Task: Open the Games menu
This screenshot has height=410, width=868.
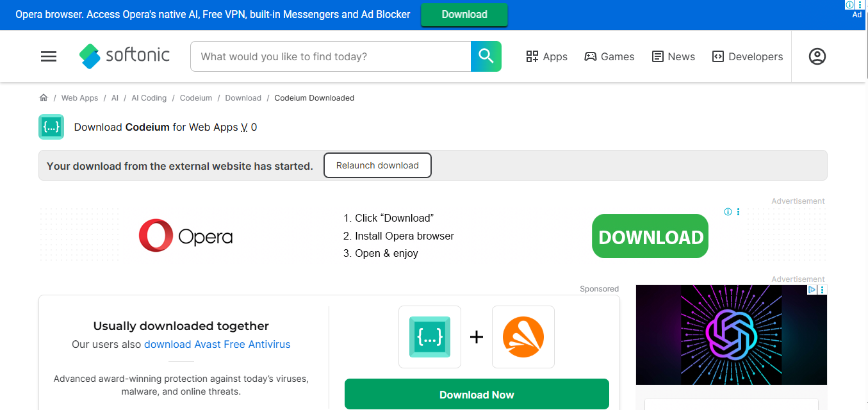Action: coord(609,56)
